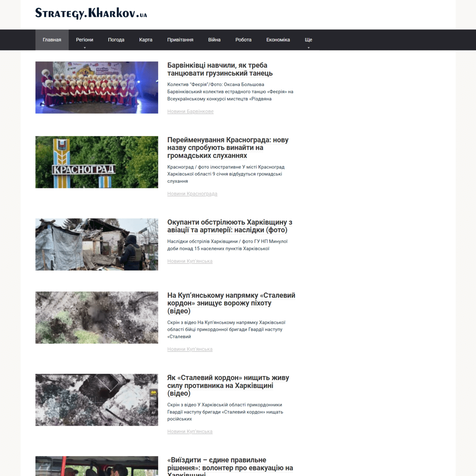This screenshot has width=476, height=476.
Task: Follow the Новини Краснограда category link
Action: [x=192, y=194]
